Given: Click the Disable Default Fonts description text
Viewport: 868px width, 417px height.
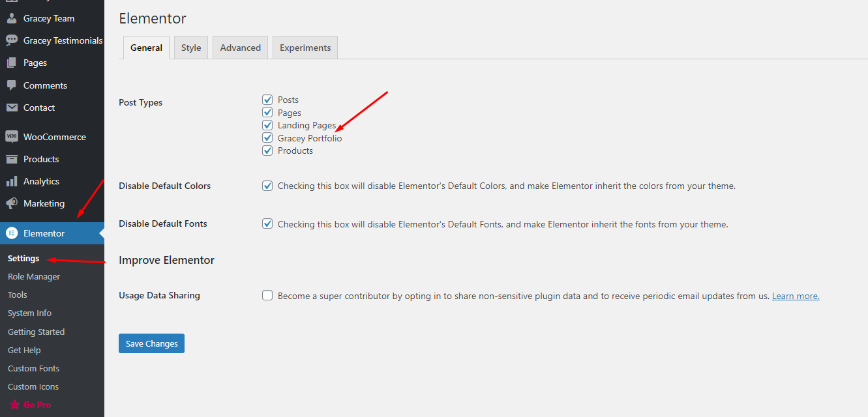Looking at the screenshot, I should click(x=503, y=224).
